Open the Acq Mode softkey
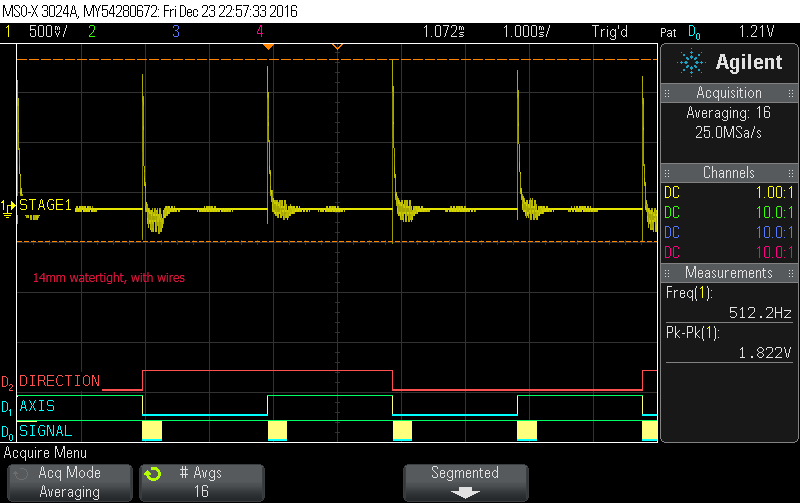800x503 pixels. pos(69,482)
